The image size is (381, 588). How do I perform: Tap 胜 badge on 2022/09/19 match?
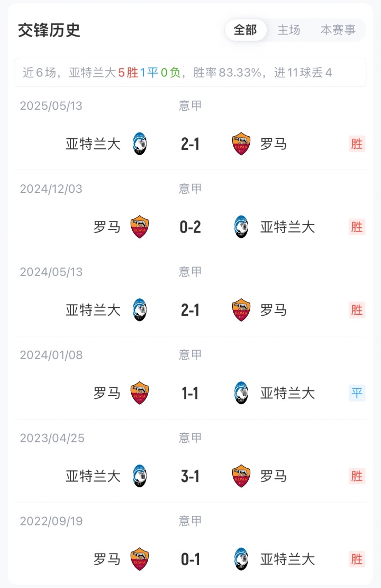(357, 559)
